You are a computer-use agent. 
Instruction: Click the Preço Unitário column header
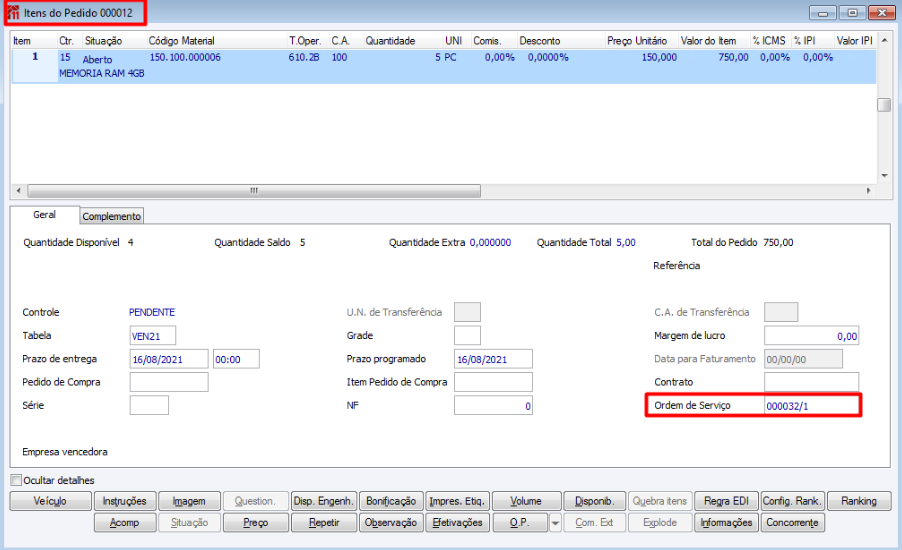[637, 41]
